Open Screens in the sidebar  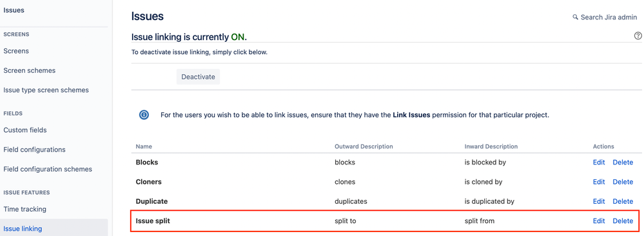[x=16, y=51]
